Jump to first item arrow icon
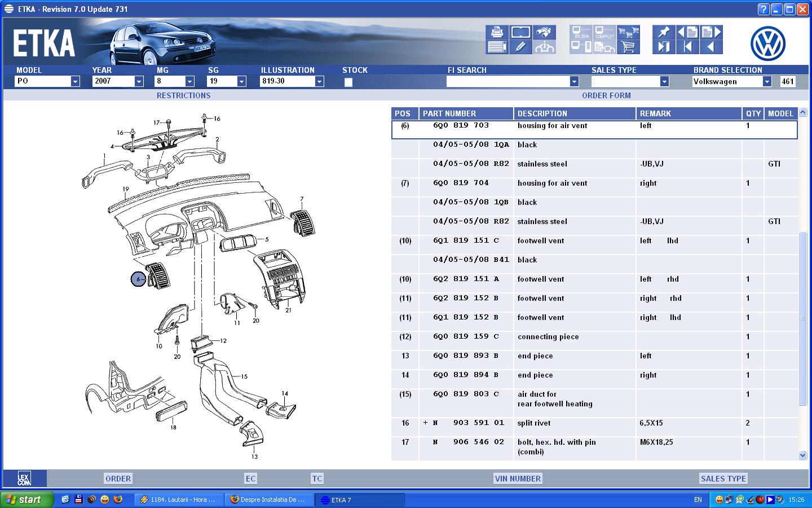This screenshot has height=508, width=812. pos(687,47)
